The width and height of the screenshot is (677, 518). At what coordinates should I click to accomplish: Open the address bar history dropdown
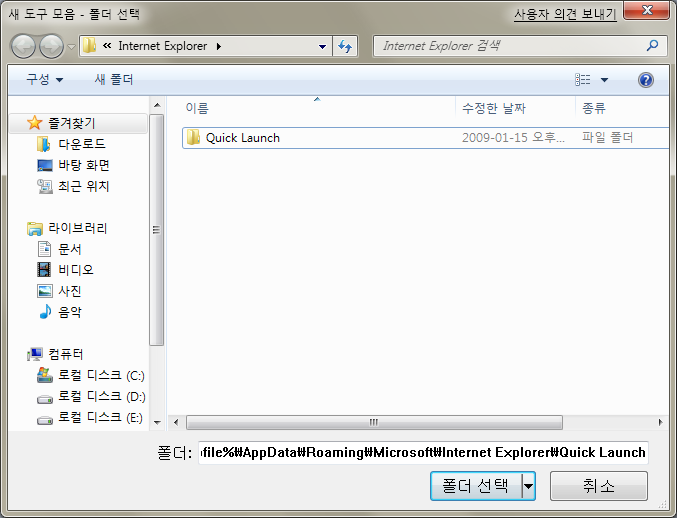[x=322, y=46]
